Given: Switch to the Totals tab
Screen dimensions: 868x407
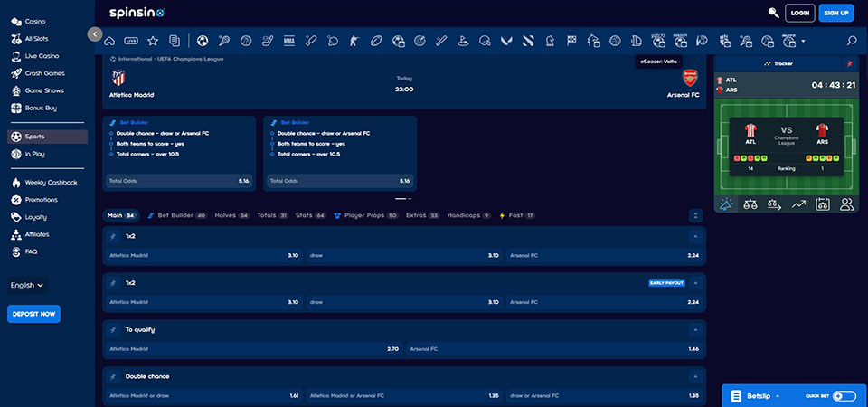Looking at the screenshot, I should 272,215.
